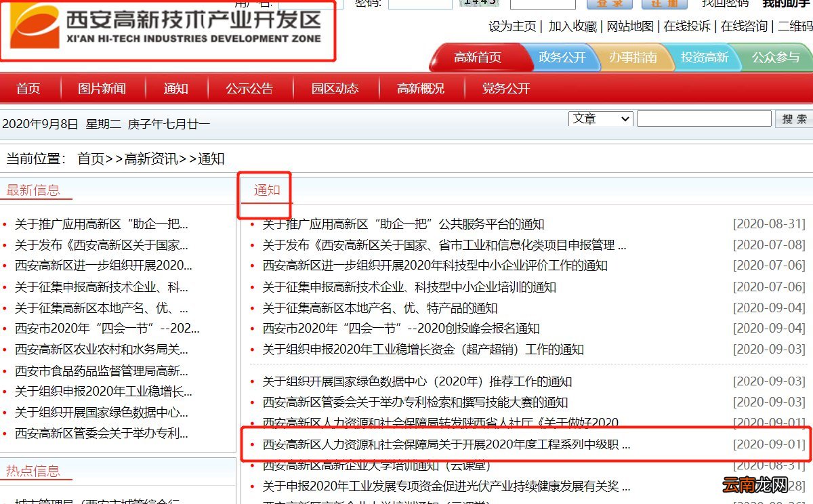Open 西安市2020年“四会一节”--2020创投峰会报名通知
This screenshot has height=504, width=813.
401,329
